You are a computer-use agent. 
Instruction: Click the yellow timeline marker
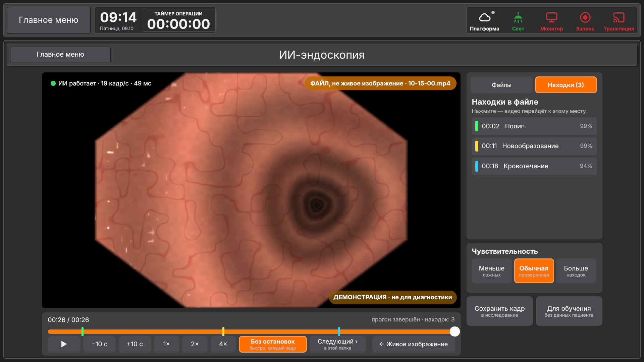(223, 331)
